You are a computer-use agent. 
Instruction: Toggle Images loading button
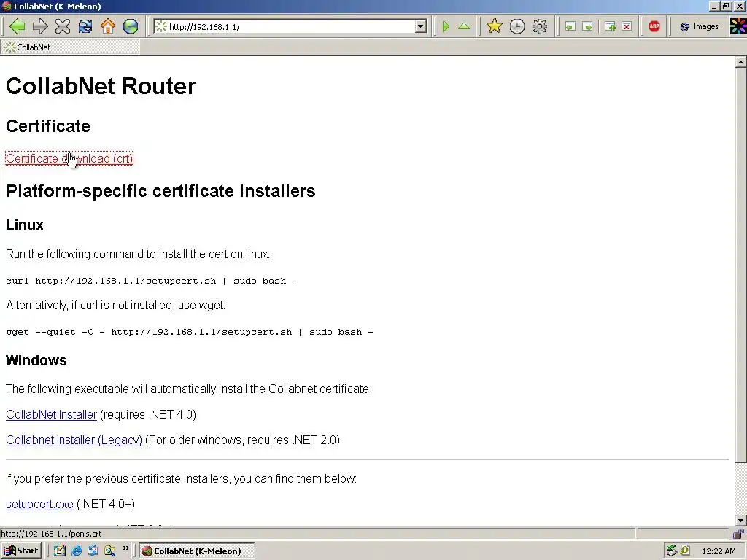pyautogui.click(x=700, y=27)
